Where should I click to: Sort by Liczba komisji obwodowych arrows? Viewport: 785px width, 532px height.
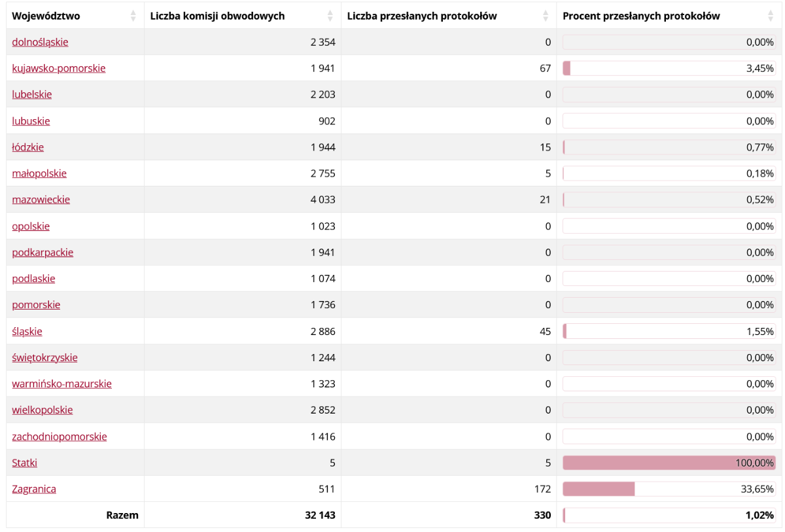coord(330,16)
